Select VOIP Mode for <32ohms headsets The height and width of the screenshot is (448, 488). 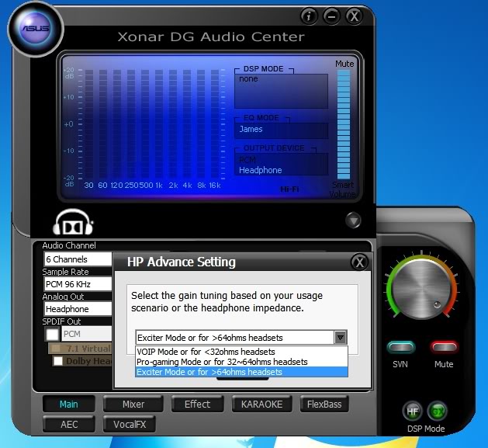(241, 352)
